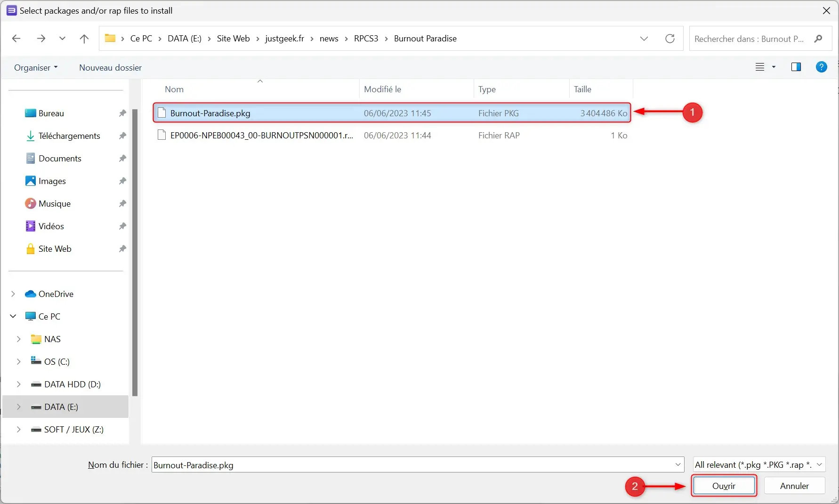Select OS (C:) drive
This screenshot has height=504, width=839.
57,361
